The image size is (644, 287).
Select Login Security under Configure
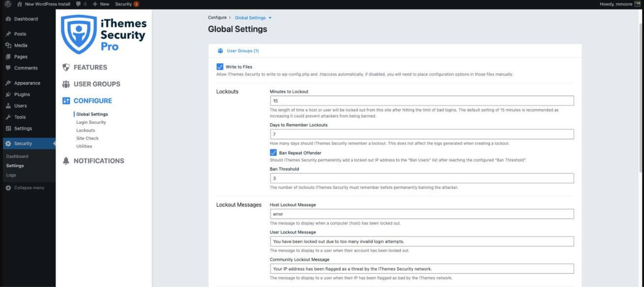click(91, 122)
